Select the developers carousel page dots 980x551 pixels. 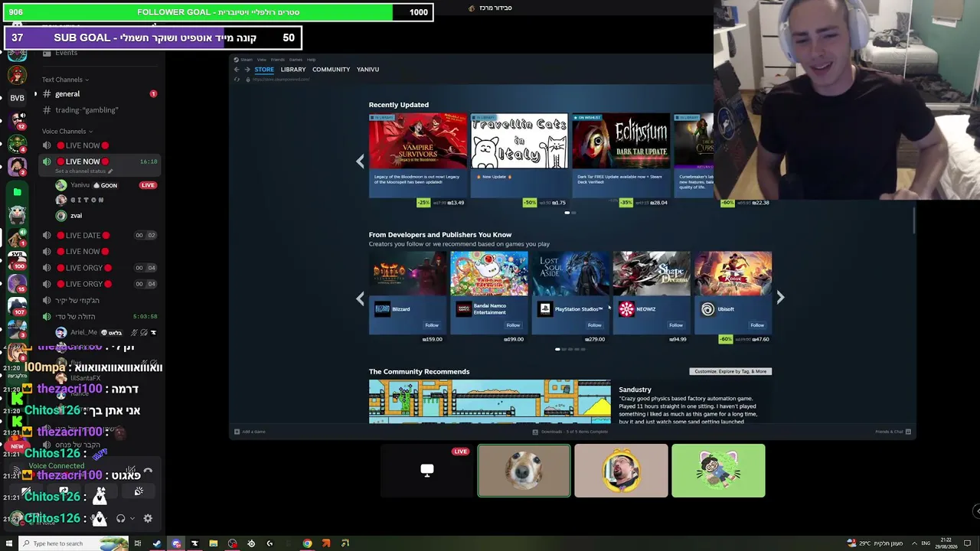[570, 349]
